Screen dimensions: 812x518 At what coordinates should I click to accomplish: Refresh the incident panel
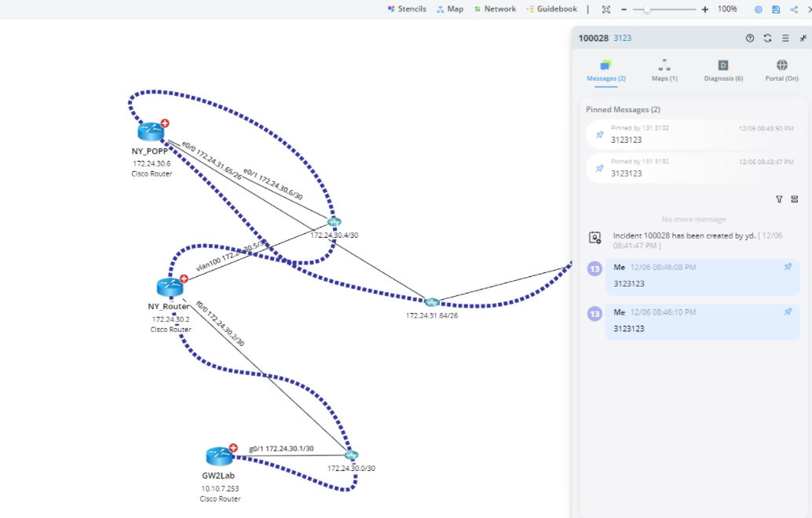tap(767, 38)
